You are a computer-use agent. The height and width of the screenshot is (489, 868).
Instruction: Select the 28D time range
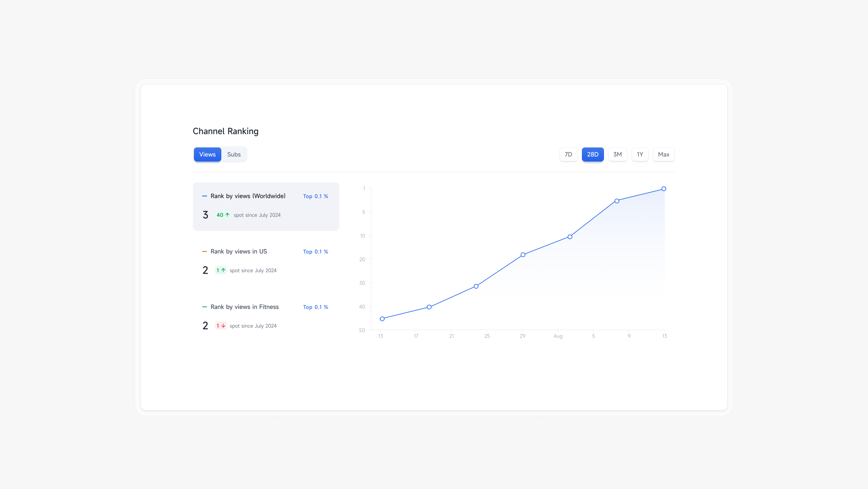coord(592,155)
